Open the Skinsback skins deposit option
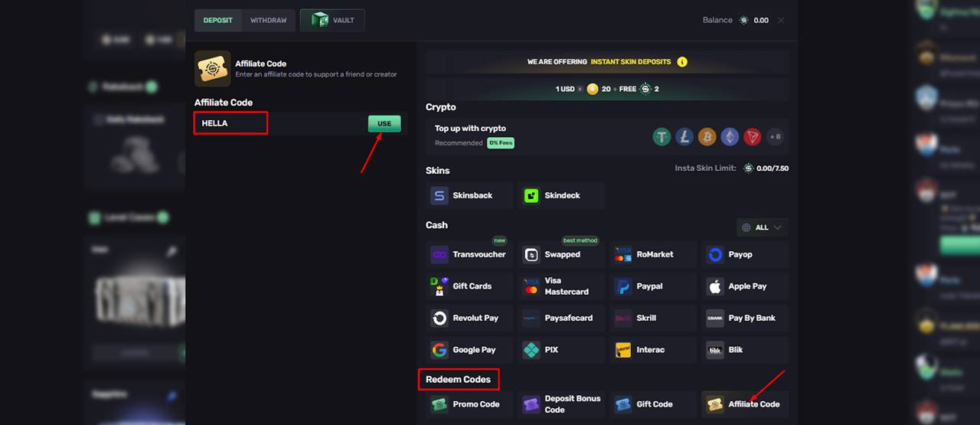The width and height of the screenshot is (980, 425). (x=469, y=196)
